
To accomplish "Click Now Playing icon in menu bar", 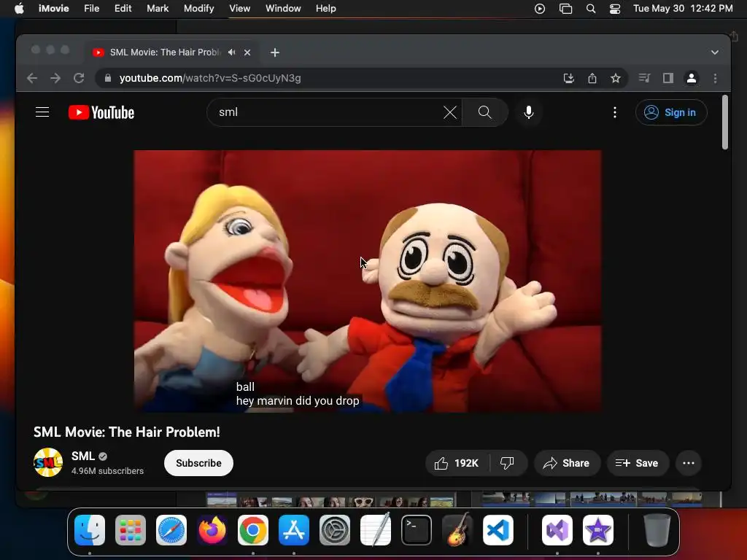I will (x=540, y=9).
